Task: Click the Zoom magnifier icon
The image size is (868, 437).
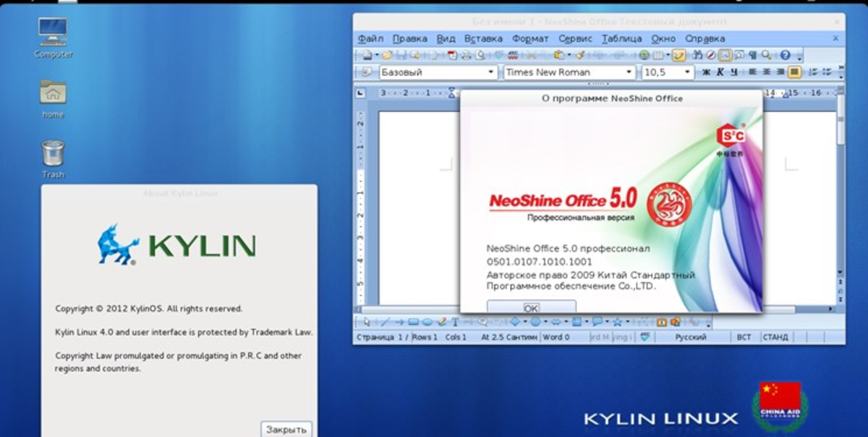Action: point(766,55)
